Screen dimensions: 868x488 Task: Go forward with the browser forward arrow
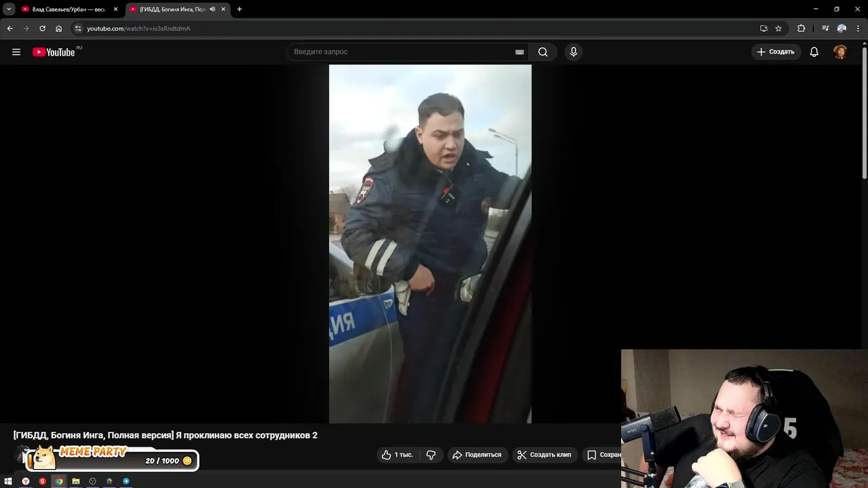pyautogui.click(x=26, y=28)
